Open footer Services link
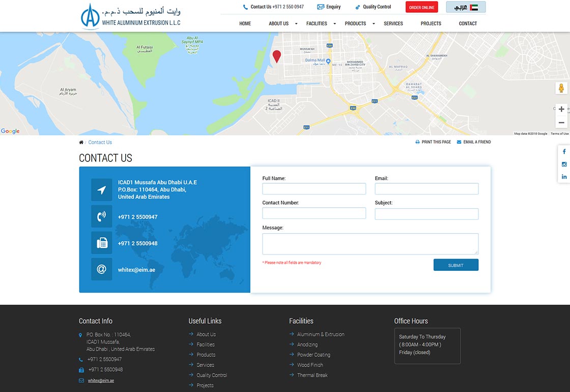The height and width of the screenshot is (392, 570). click(206, 365)
